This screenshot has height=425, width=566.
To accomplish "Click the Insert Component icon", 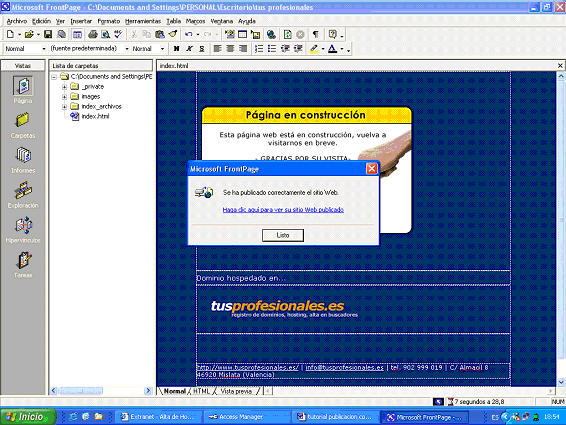I will pyautogui.click(x=230, y=34).
